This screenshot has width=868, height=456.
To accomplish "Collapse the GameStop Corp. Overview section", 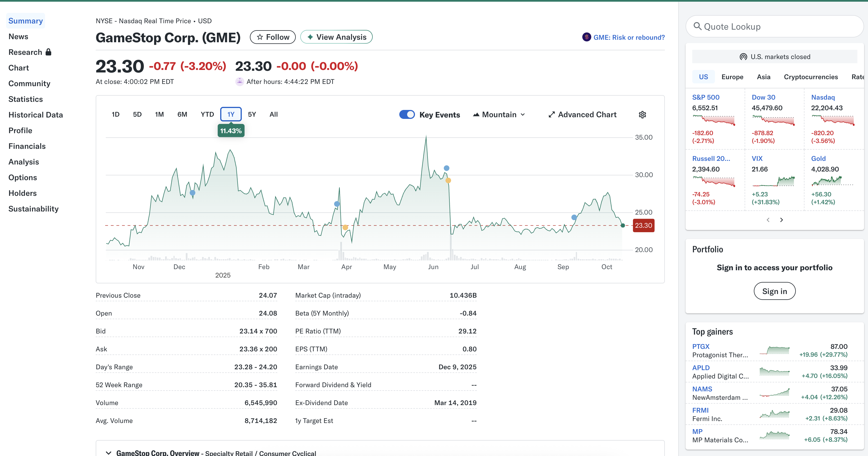I will (109, 453).
